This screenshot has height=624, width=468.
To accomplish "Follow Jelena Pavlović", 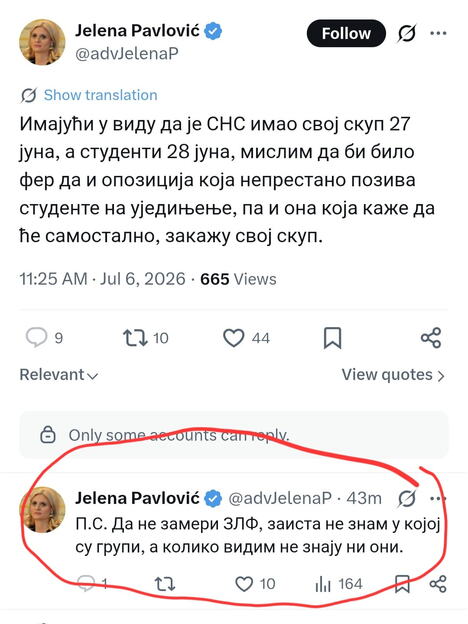I will pyautogui.click(x=346, y=33).
